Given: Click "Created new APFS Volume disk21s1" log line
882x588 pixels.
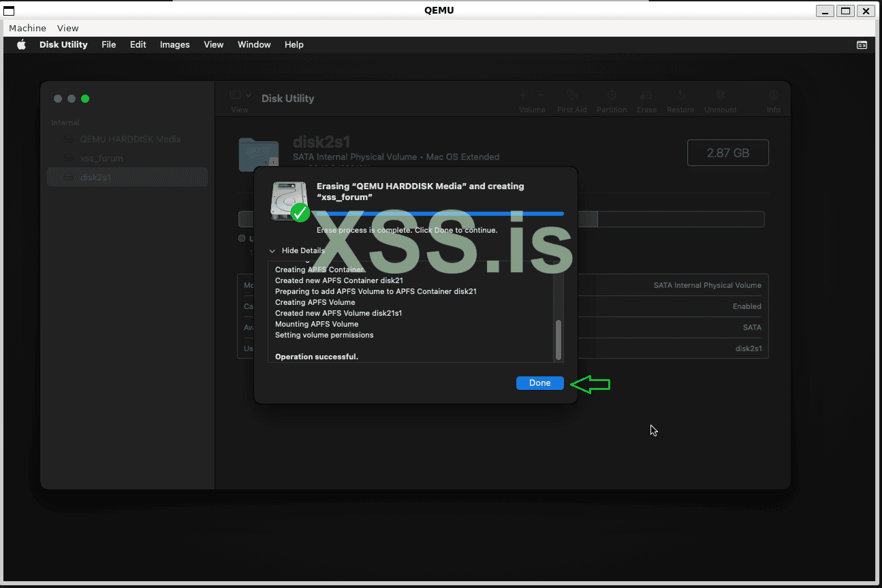Looking at the screenshot, I should click(x=338, y=314).
